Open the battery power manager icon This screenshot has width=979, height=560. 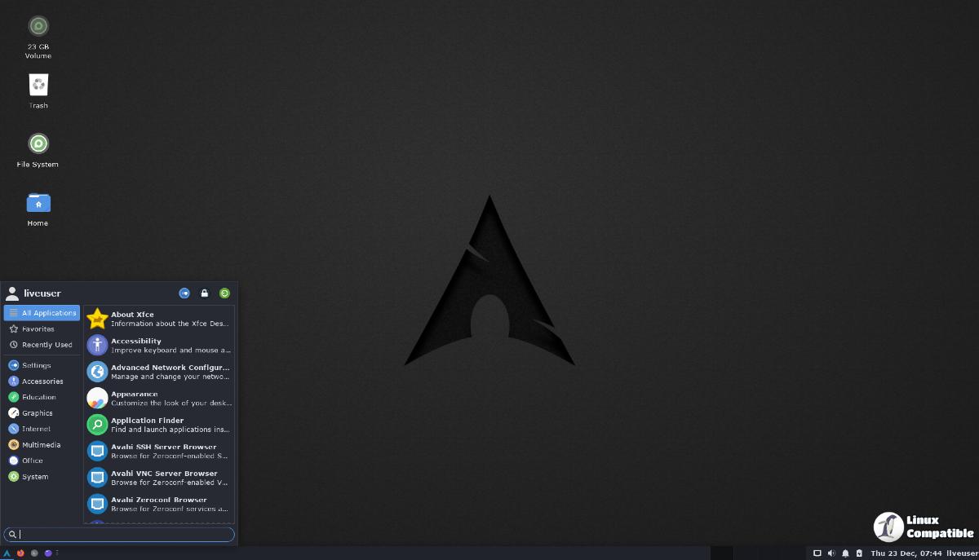coord(859,553)
